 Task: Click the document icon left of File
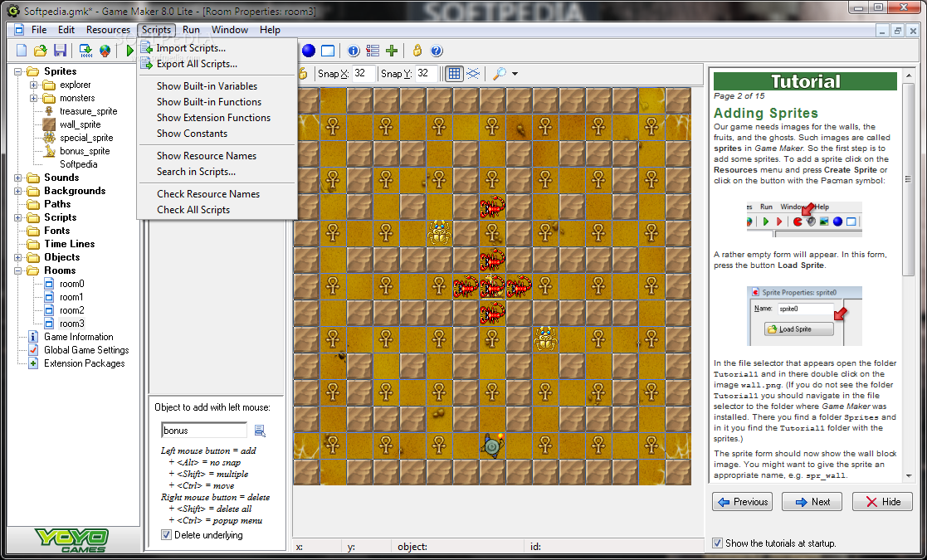pos(19,30)
